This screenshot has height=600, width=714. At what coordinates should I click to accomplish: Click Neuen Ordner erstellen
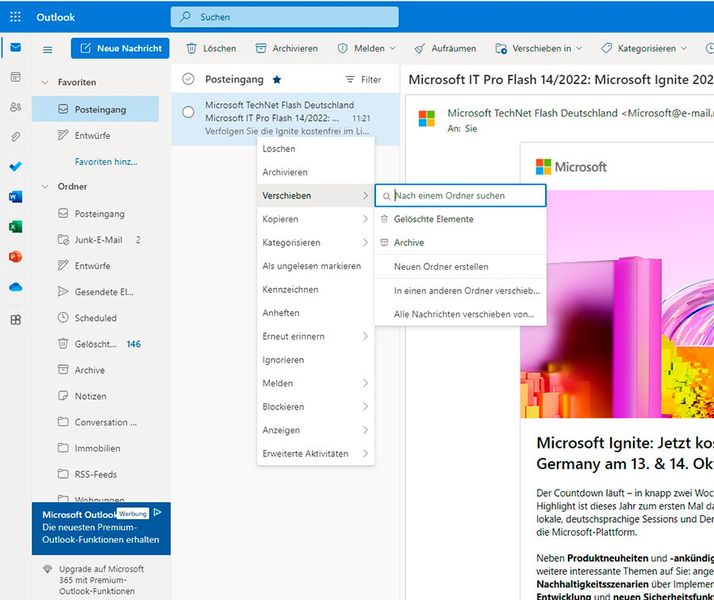pyautogui.click(x=460, y=267)
